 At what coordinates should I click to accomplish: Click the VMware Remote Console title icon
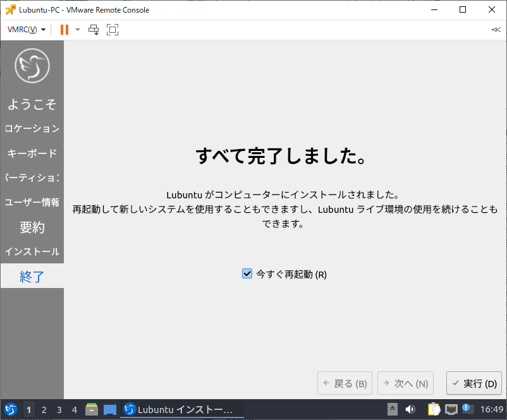(x=10, y=10)
